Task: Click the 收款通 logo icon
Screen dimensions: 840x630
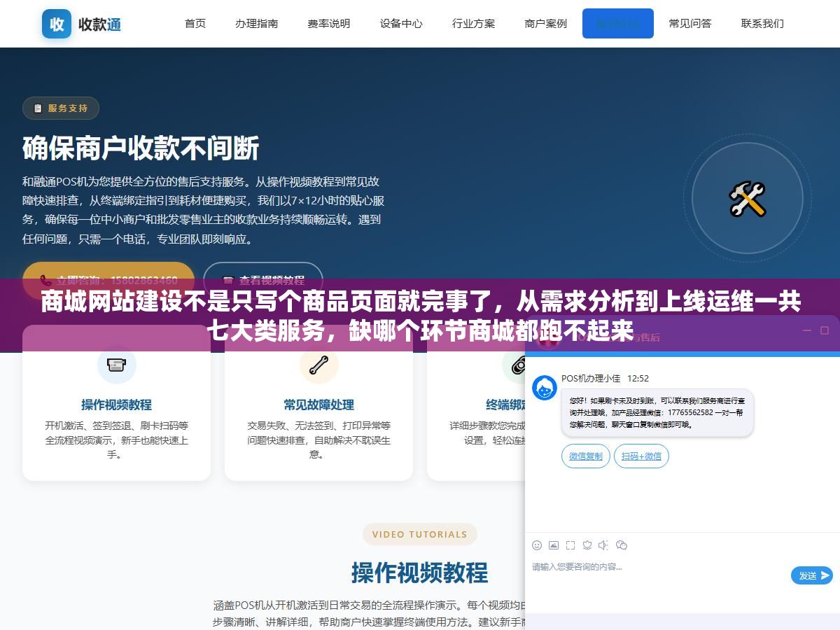Action: point(57,24)
